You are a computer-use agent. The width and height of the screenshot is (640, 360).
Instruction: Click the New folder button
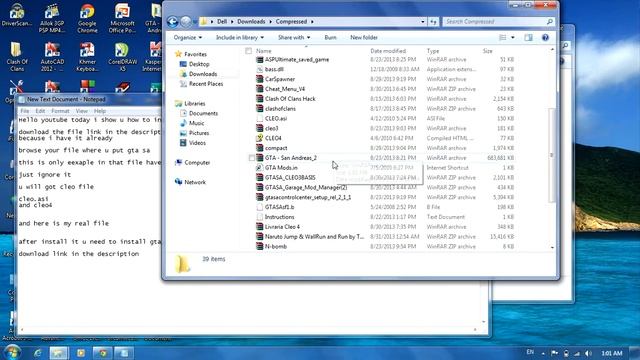coord(364,38)
